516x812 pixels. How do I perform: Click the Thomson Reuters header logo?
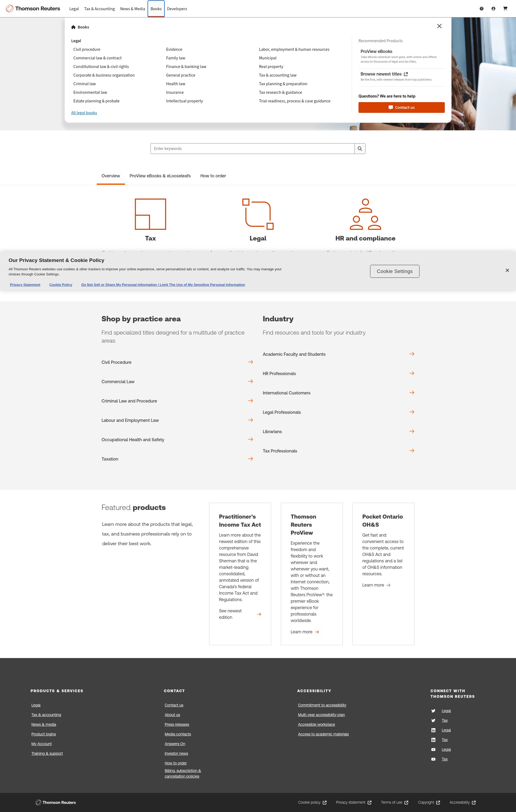click(x=33, y=8)
